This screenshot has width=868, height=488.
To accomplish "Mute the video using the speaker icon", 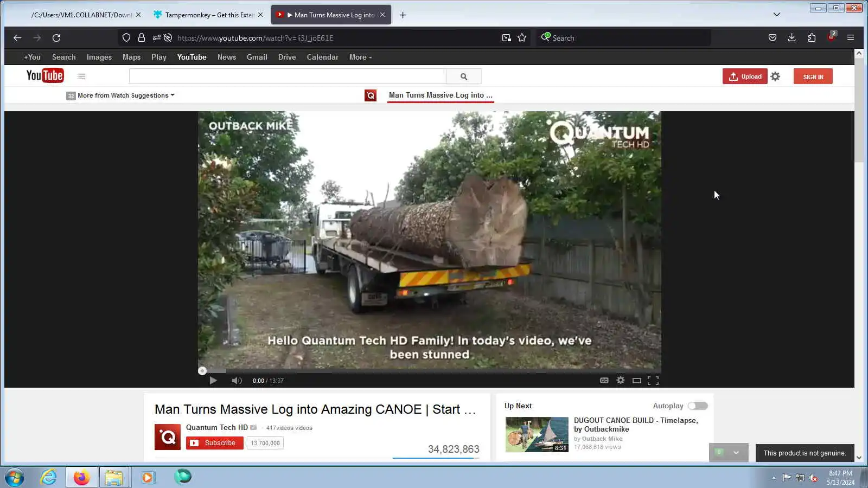I will (x=237, y=381).
